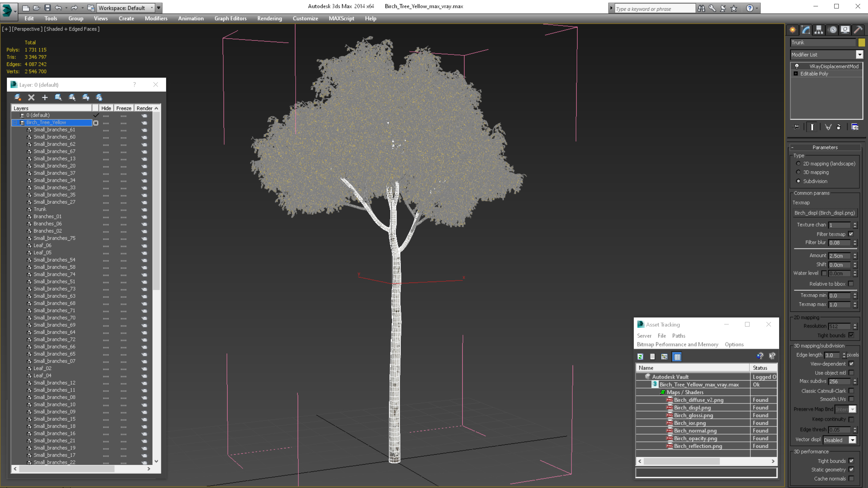Toggle Show End Result icon
The width and height of the screenshot is (868, 488).
pyautogui.click(x=812, y=127)
